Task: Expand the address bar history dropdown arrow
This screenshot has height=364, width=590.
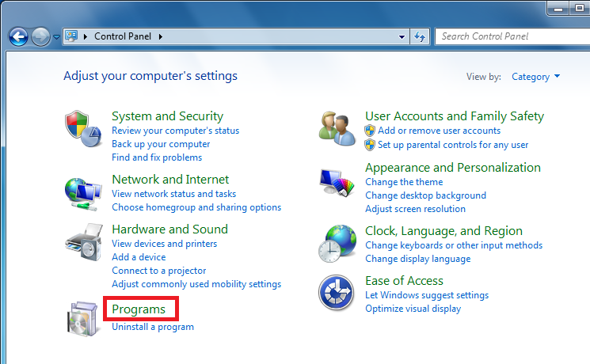Action: pos(402,36)
